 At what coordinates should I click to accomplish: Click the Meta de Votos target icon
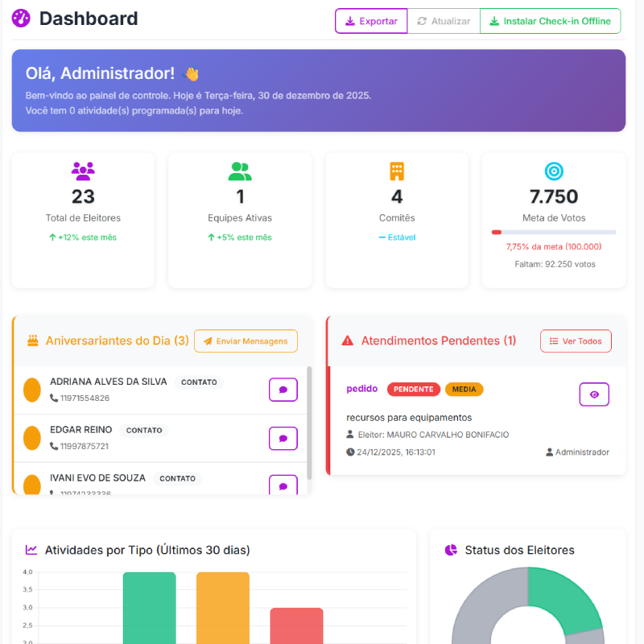[x=554, y=171]
